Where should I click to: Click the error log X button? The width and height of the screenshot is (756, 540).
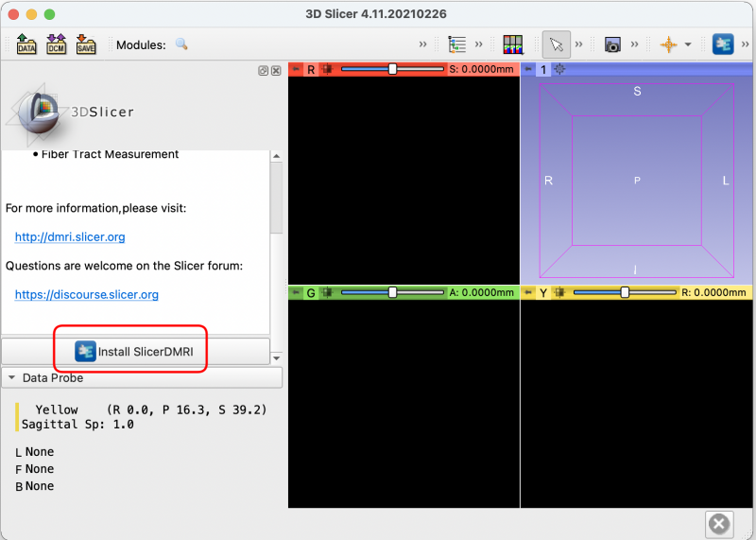pyautogui.click(x=719, y=524)
